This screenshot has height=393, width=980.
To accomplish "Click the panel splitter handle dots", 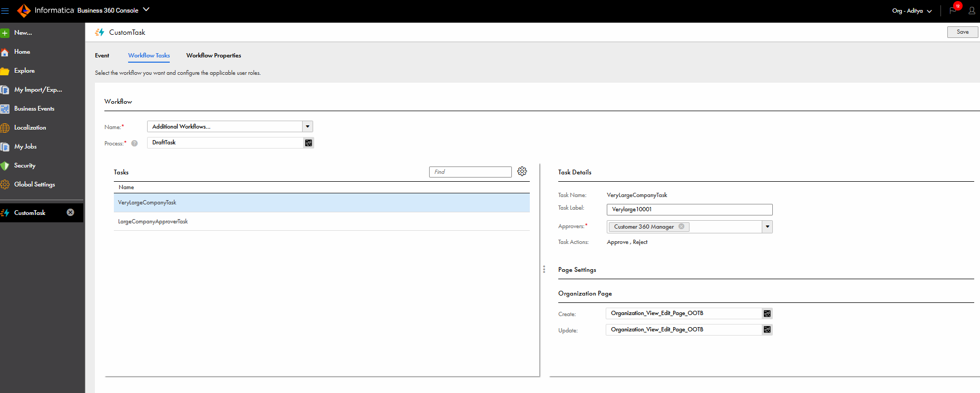I will click(x=544, y=269).
